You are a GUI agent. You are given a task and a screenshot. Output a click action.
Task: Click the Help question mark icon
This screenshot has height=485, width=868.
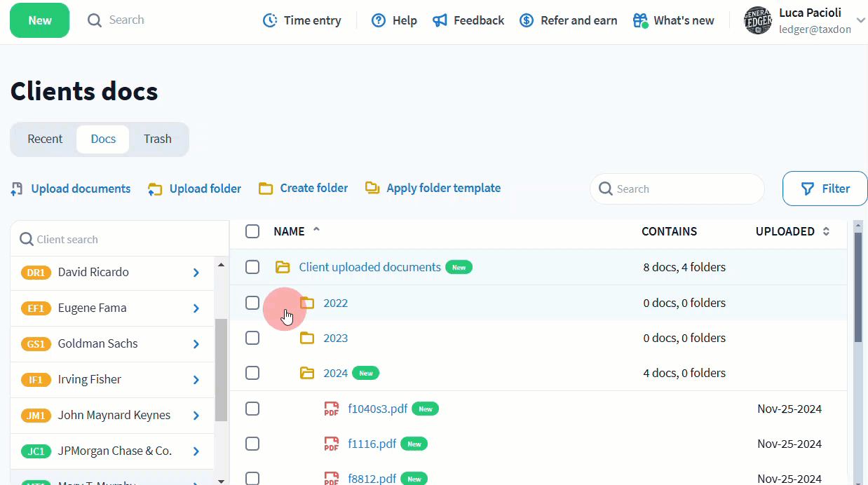[x=379, y=20]
